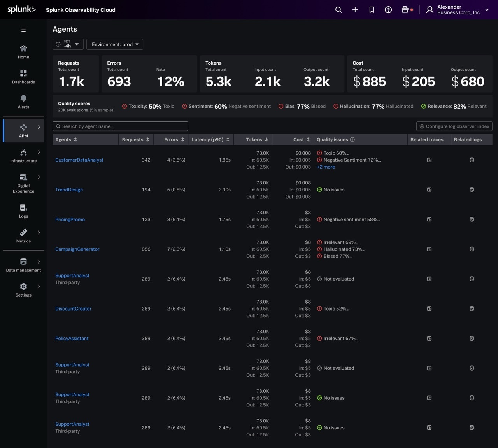Click the plus create icon in header
The image size is (498, 448).
pyautogui.click(x=355, y=10)
